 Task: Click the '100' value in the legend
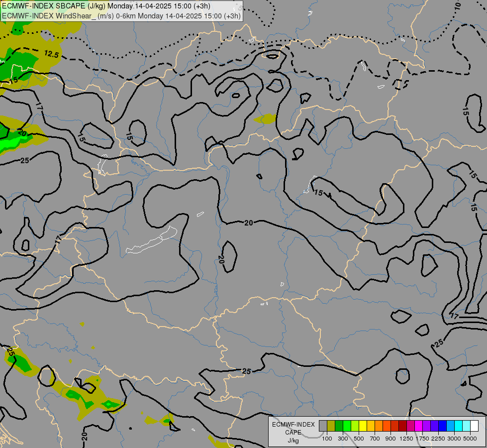(x=327, y=439)
